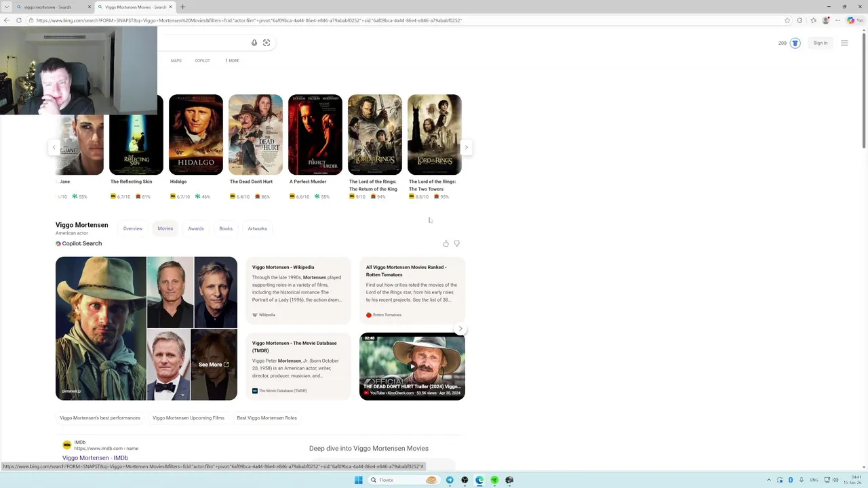
Task: Click Viggo Mortensen Upcoming Films chip
Action: coord(189,418)
